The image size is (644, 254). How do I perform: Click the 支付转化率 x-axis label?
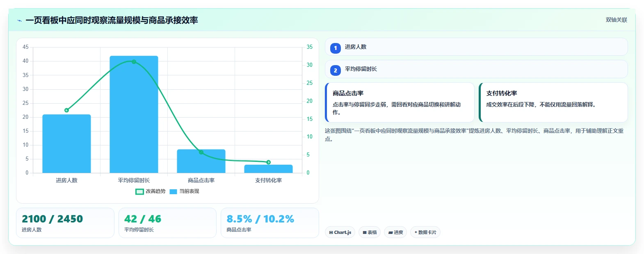pyautogui.click(x=268, y=180)
